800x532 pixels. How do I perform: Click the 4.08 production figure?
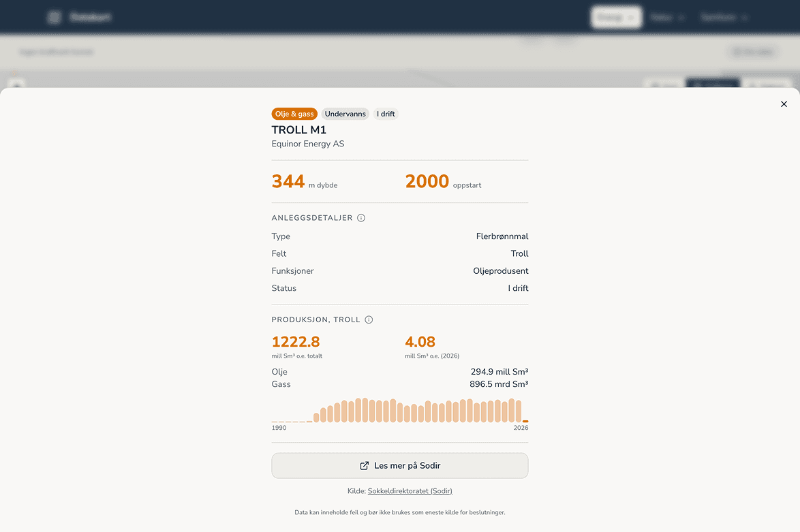point(420,342)
